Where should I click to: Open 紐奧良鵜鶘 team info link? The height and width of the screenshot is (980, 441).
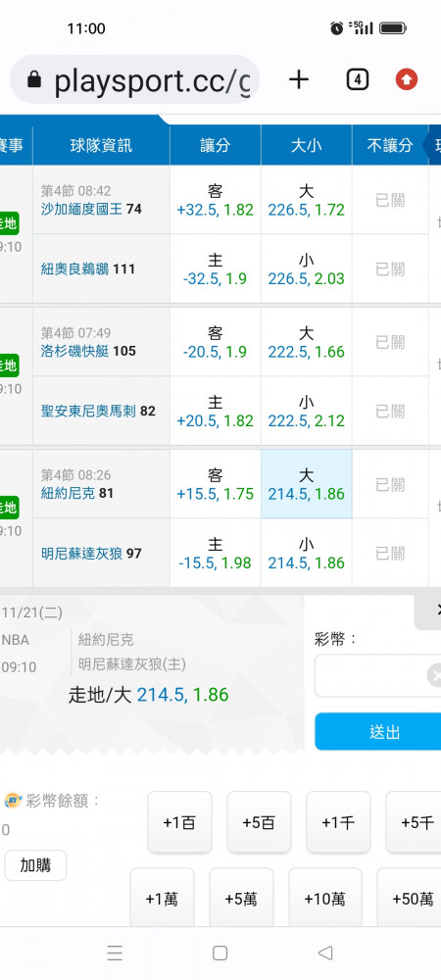pos(74,269)
